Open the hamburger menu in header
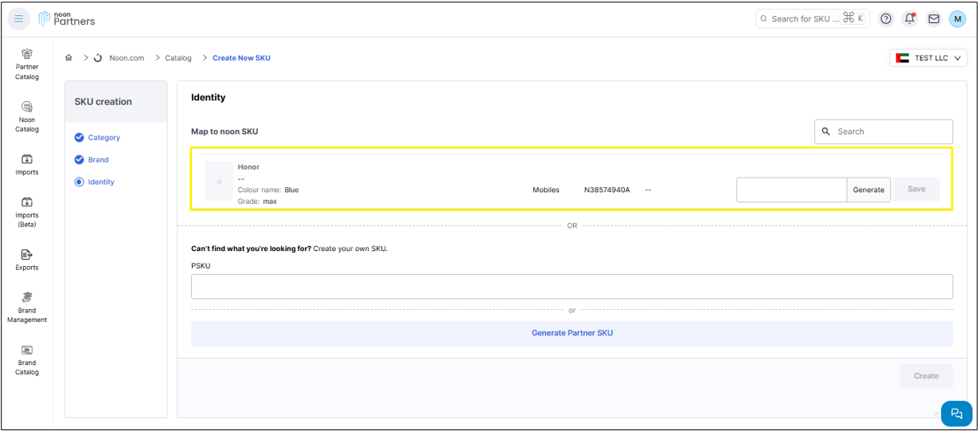This screenshot has width=980, height=431. coord(19,18)
